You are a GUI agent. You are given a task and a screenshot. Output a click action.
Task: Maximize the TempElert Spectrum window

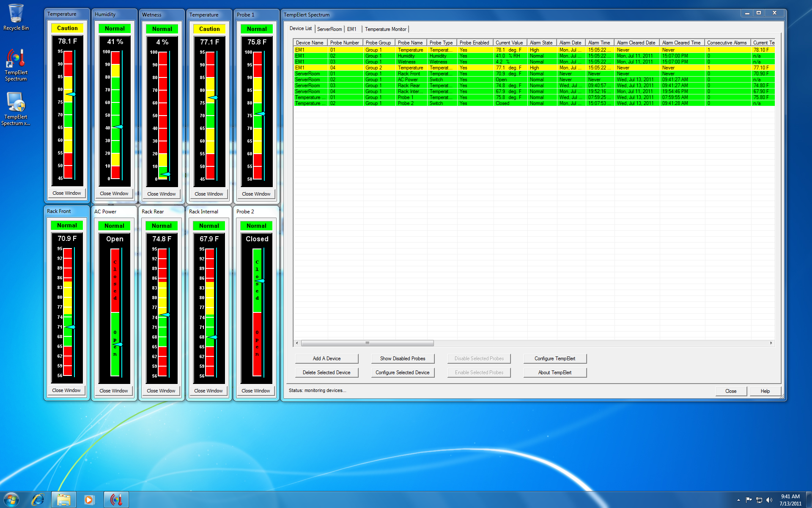point(759,13)
